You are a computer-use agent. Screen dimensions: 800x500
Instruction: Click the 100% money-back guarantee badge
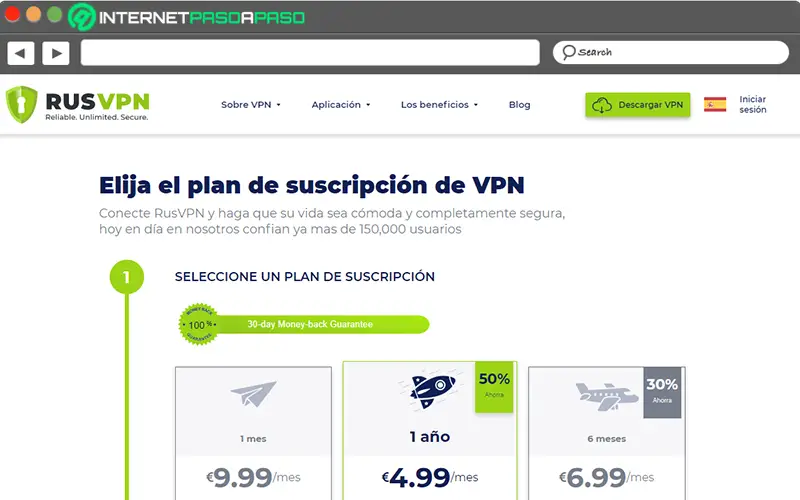pos(199,324)
